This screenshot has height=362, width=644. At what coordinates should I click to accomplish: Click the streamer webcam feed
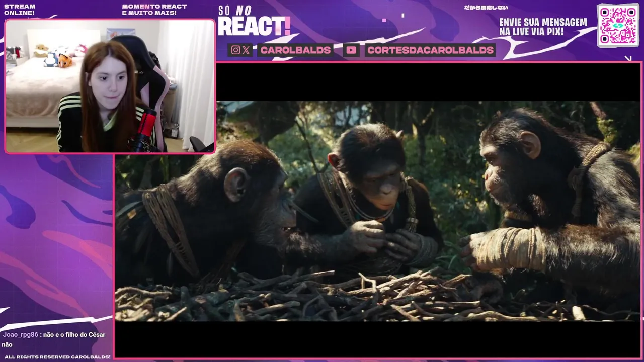click(110, 86)
